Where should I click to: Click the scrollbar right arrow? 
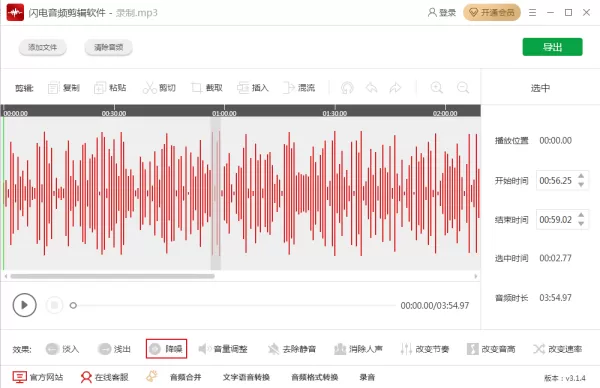(476, 276)
